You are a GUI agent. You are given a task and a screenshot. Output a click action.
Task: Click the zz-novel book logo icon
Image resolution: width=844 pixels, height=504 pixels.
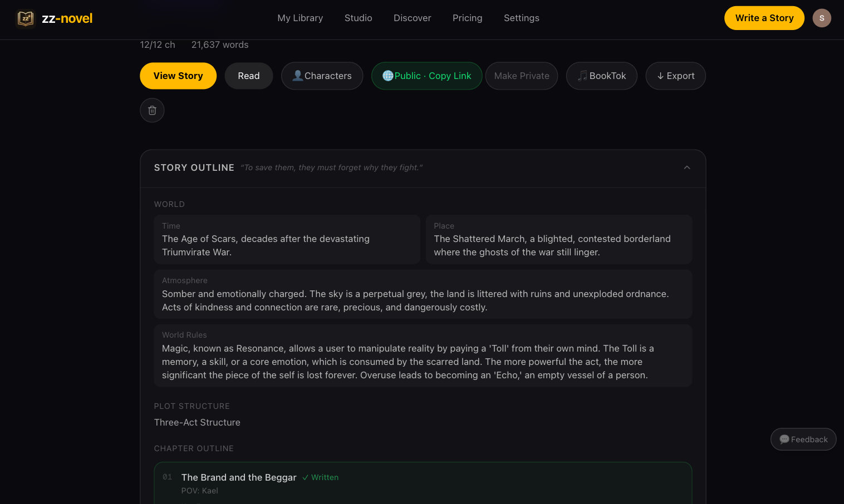26,18
